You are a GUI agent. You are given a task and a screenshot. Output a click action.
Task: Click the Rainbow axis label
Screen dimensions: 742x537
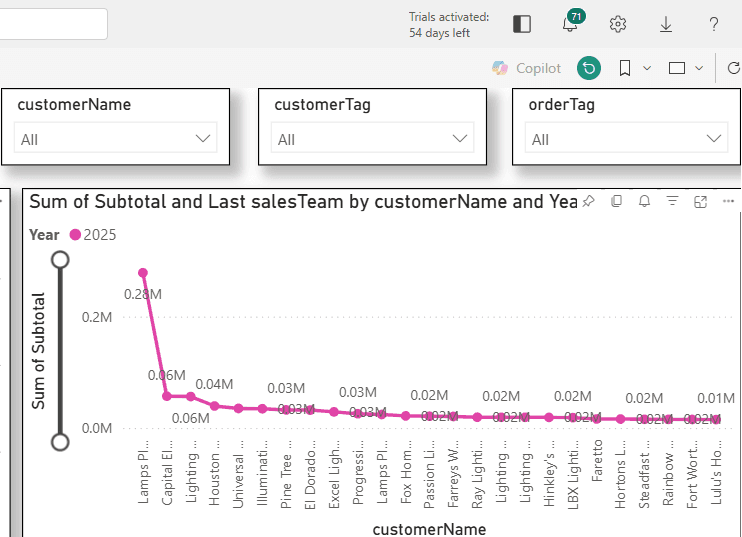668,473
